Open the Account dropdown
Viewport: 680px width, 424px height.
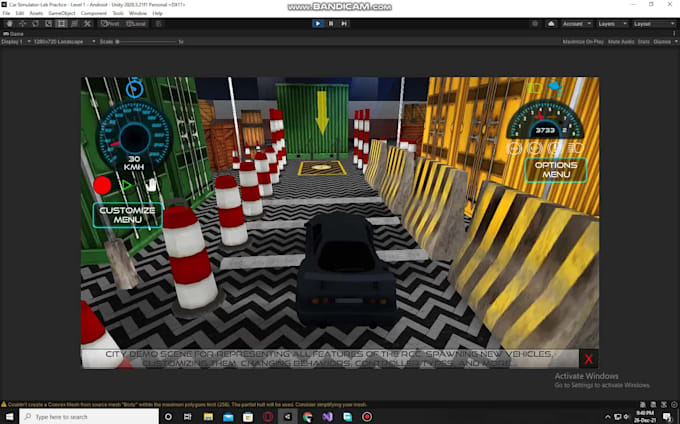pos(576,24)
